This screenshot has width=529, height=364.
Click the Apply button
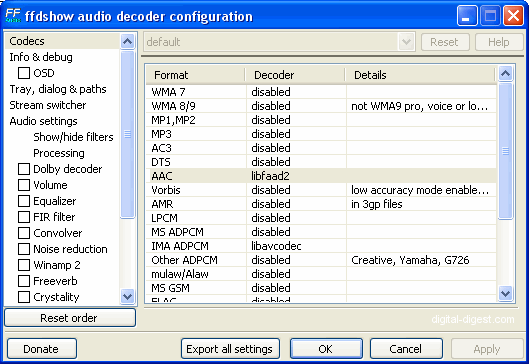[487, 349]
